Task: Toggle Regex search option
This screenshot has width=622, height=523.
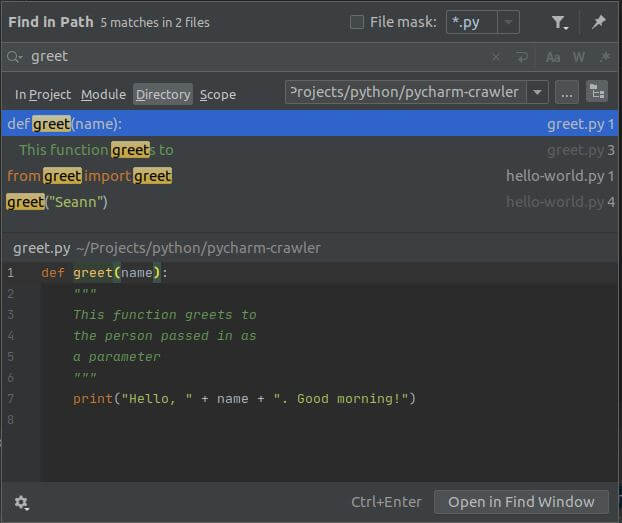Action: [x=604, y=57]
